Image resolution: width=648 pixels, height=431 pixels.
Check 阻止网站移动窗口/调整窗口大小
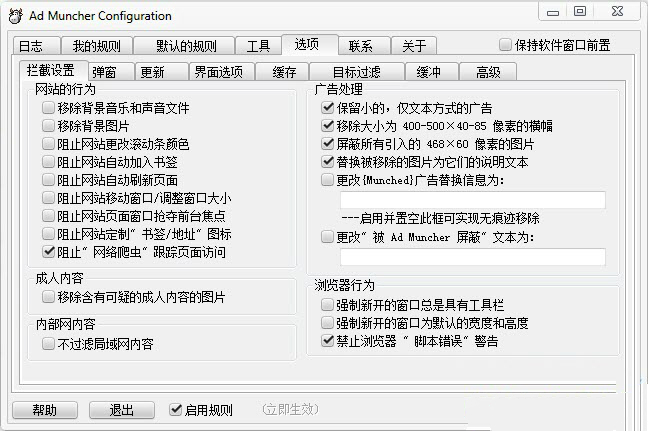pyautogui.click(x=48, y=198)
